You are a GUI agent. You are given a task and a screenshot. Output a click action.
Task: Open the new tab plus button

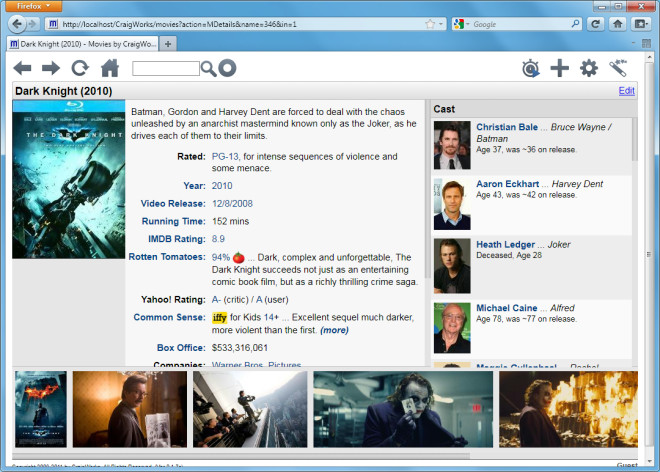[x=168, y=44]
